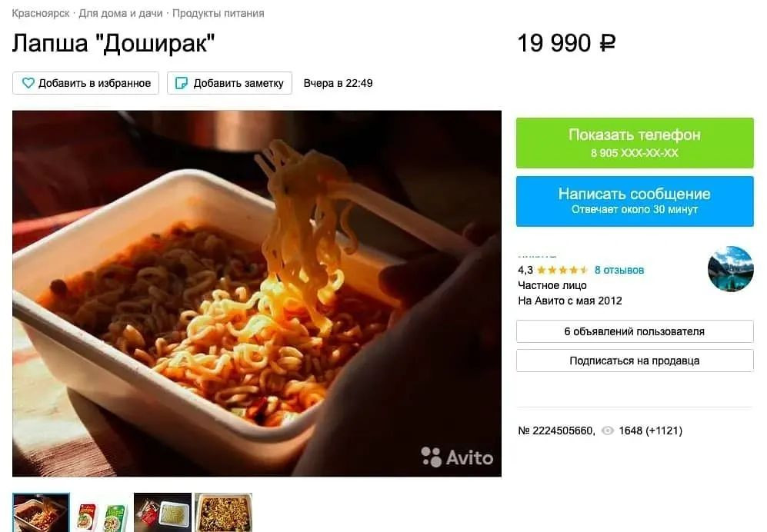Click the heart icon for favorites

pos(28,83)
